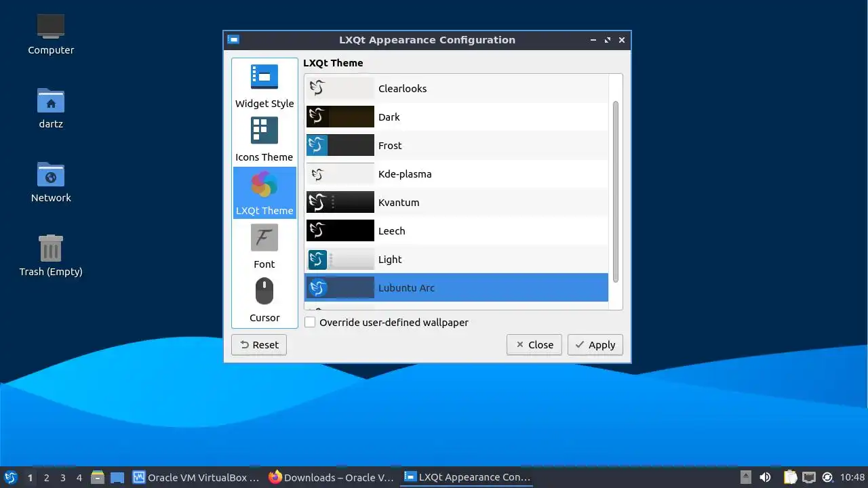
Task: Click the Light theme preview thumbnail
Action: pyautogui.click(x=340, y=259)
